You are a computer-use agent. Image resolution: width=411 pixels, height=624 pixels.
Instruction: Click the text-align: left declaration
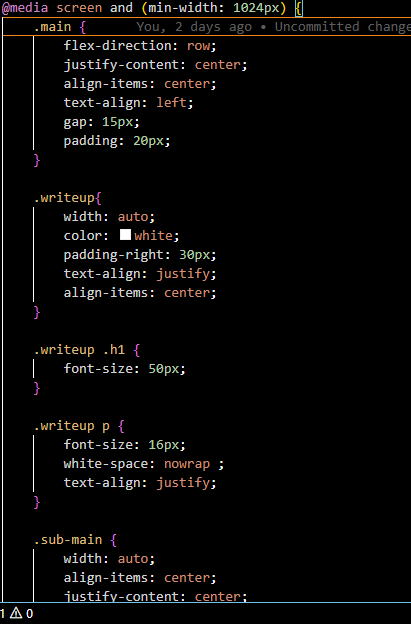(129, 103)
